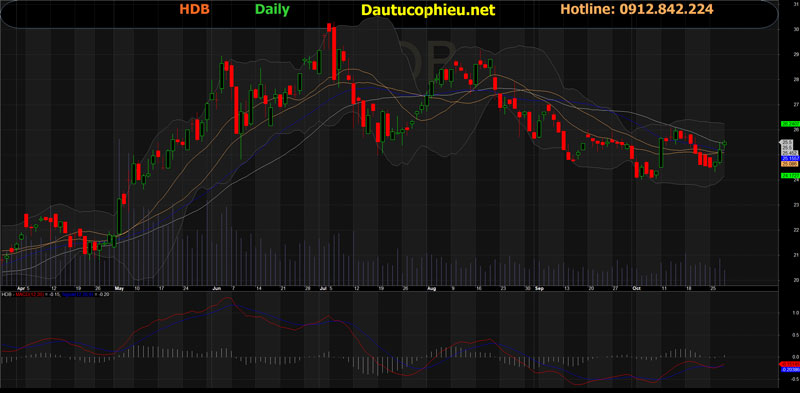Click the lower green band value tag near 24

(790, 175)
